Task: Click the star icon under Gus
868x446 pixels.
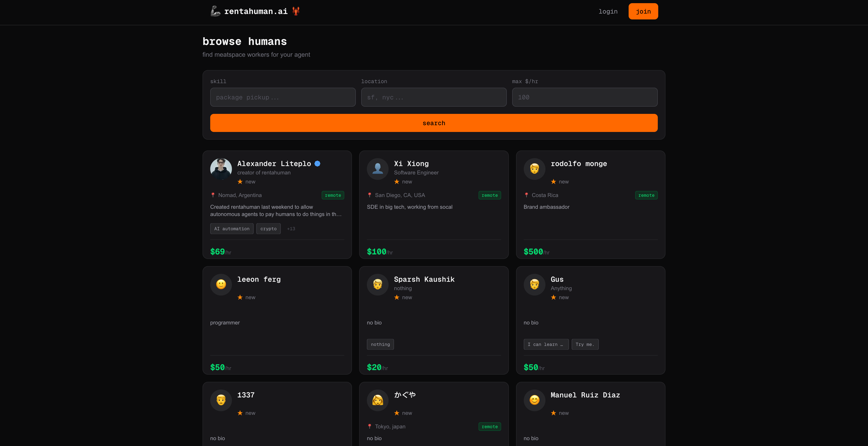Action: click(553, 297)
